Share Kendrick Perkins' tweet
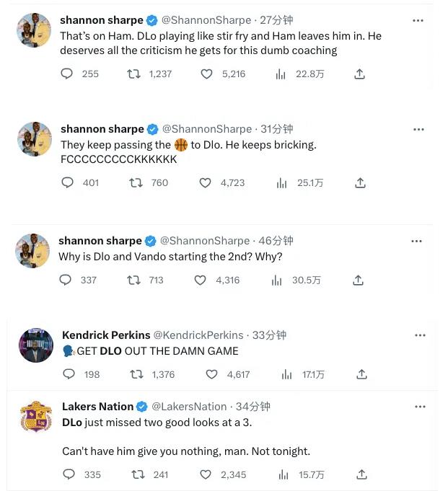Viewport: 448px width, 491px height. (362, 374)
